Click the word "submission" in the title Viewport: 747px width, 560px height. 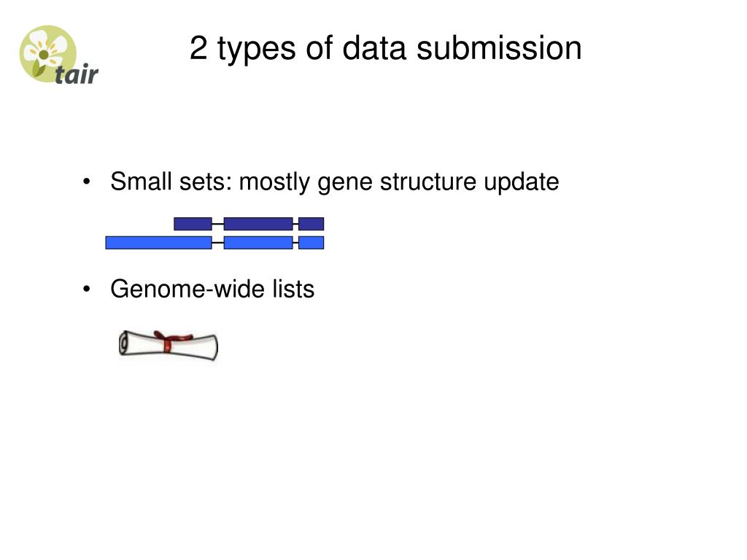point(500,49)
